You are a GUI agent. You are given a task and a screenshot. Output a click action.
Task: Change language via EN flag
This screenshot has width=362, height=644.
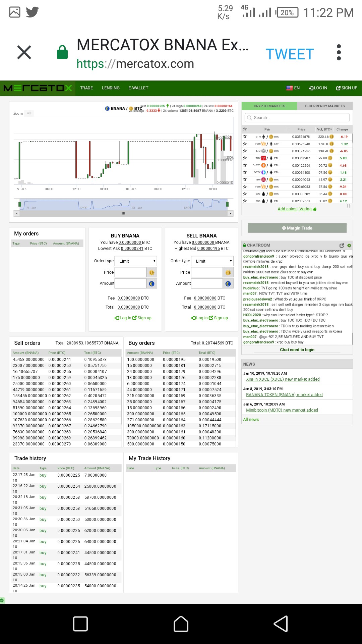point(293,88)
